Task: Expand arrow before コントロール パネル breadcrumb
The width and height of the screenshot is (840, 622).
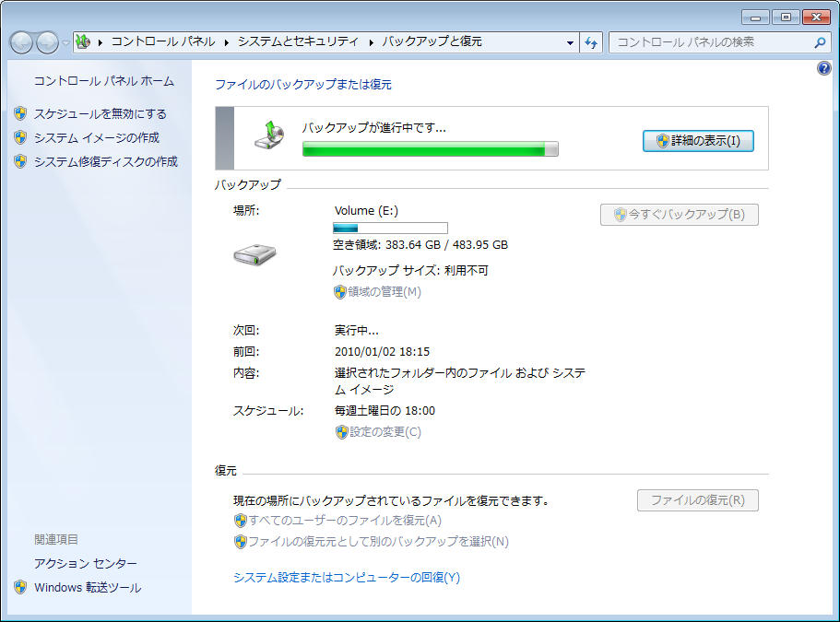Action: 101,42
